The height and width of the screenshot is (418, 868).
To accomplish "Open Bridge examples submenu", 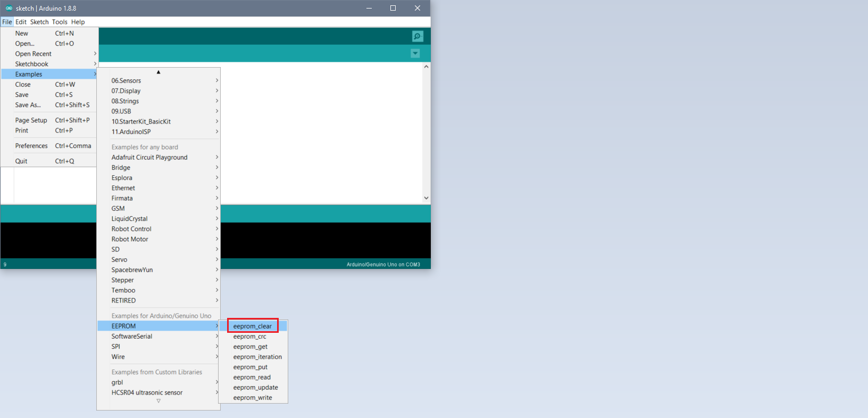I will (x=158, y=168).
